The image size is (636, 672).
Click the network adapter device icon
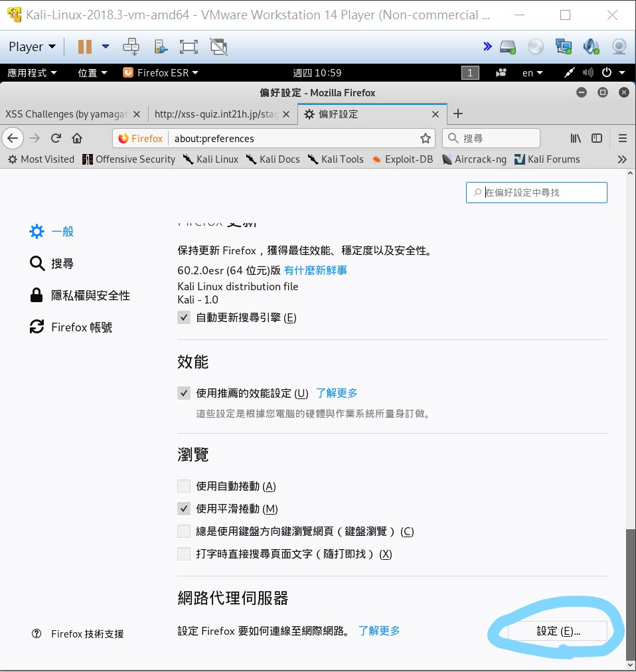(563, 46)
